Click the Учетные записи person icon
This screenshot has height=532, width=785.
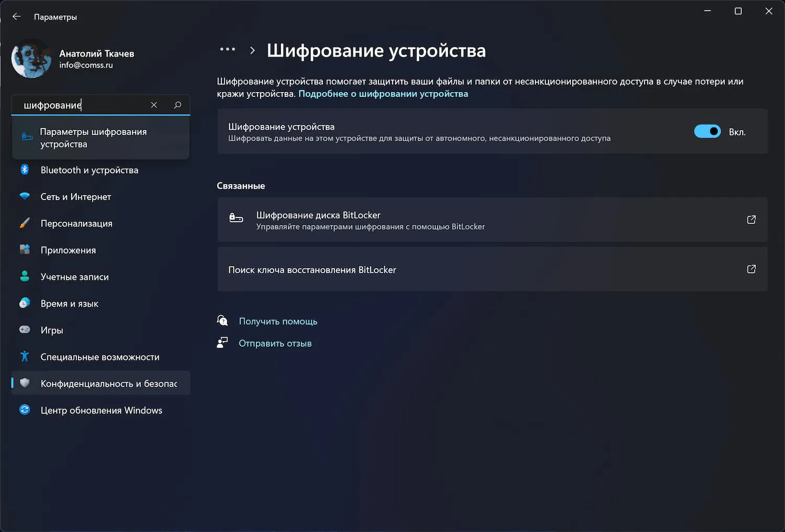coord(25,276)
